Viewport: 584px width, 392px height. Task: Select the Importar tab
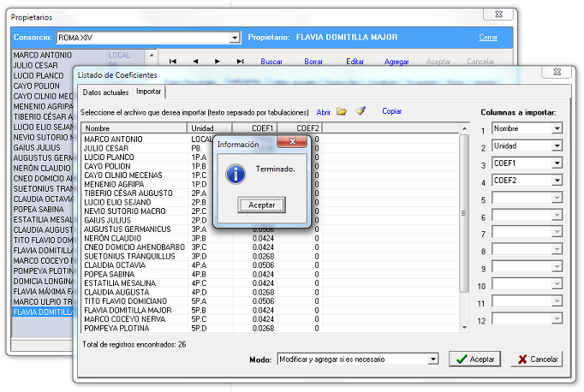click(x=148, y=92)
